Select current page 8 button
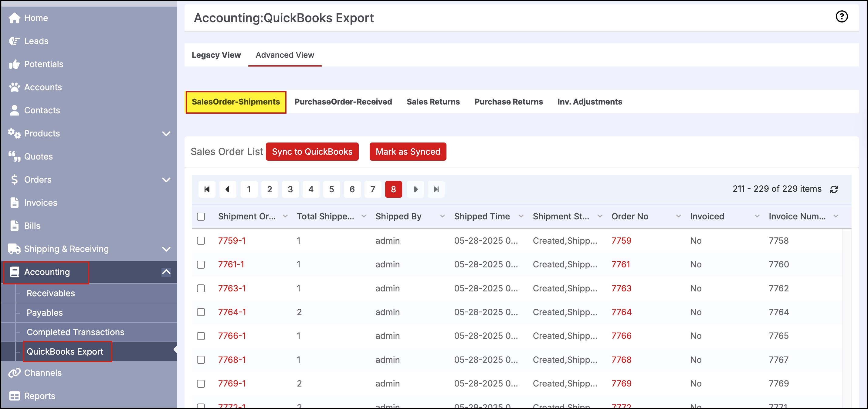Viewport: 868px width, 409px height. (393, 189)
